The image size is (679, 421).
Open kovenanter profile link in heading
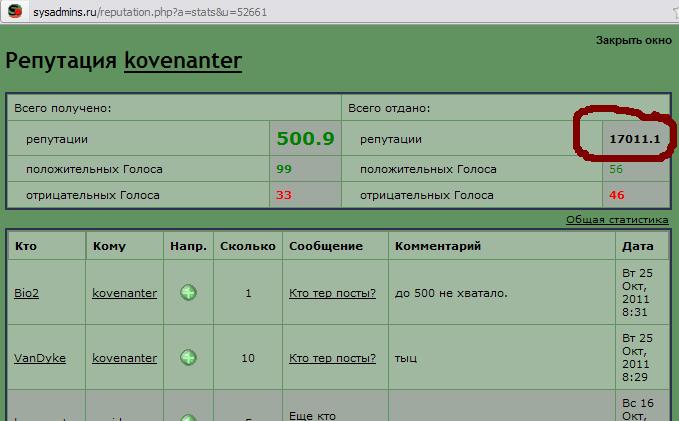tap(183, 60)
